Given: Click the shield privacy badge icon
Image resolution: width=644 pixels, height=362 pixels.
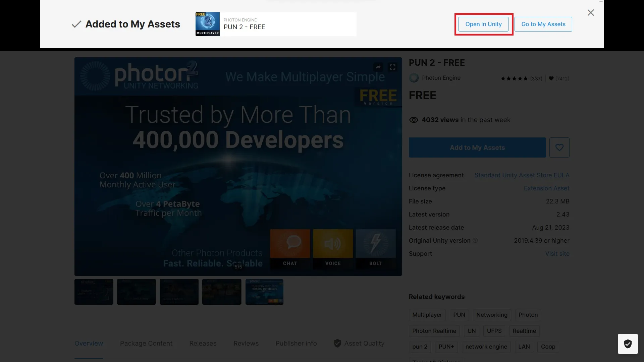Looking at the screenshot, I should pyautogui.click(x=628, y=344).
